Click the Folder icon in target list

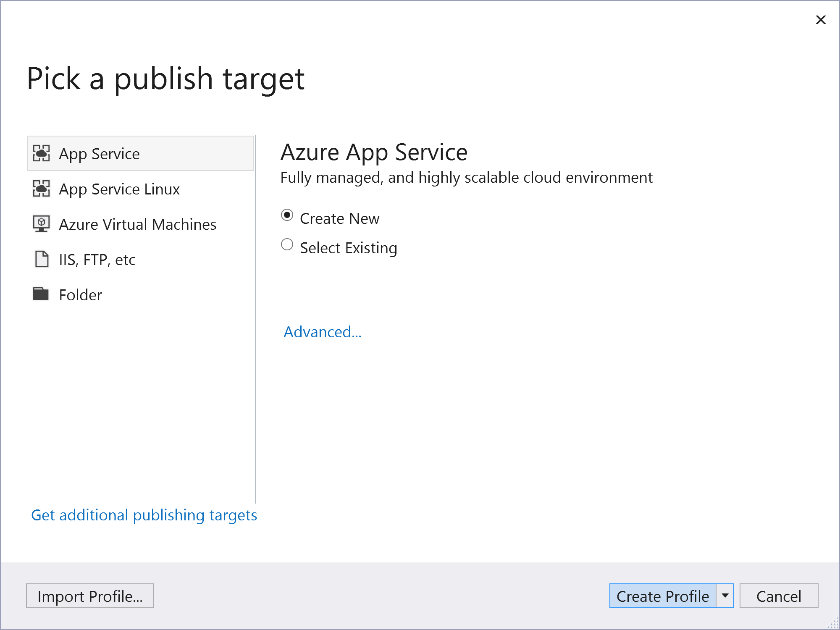(x=41, y=294)
